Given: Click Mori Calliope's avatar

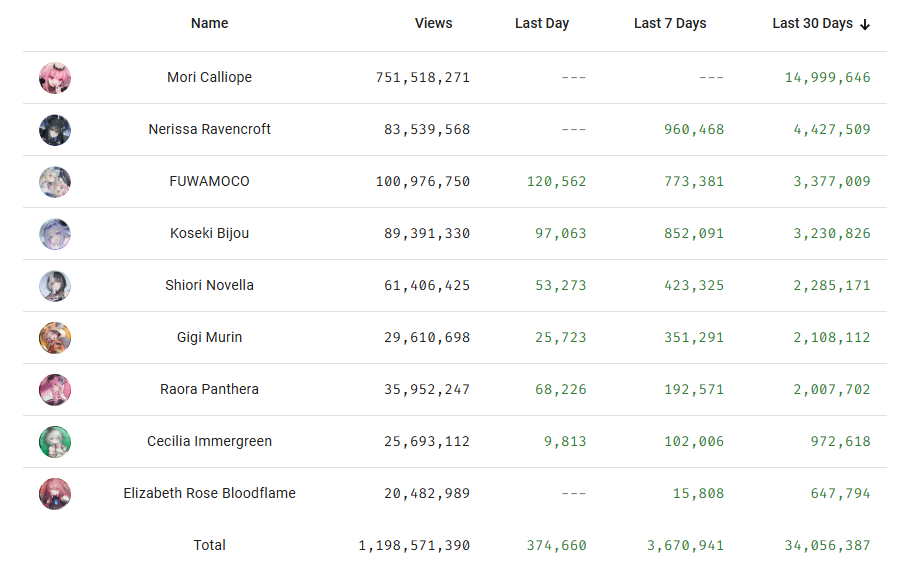Looking at the screenshot, I should (55, 78).
